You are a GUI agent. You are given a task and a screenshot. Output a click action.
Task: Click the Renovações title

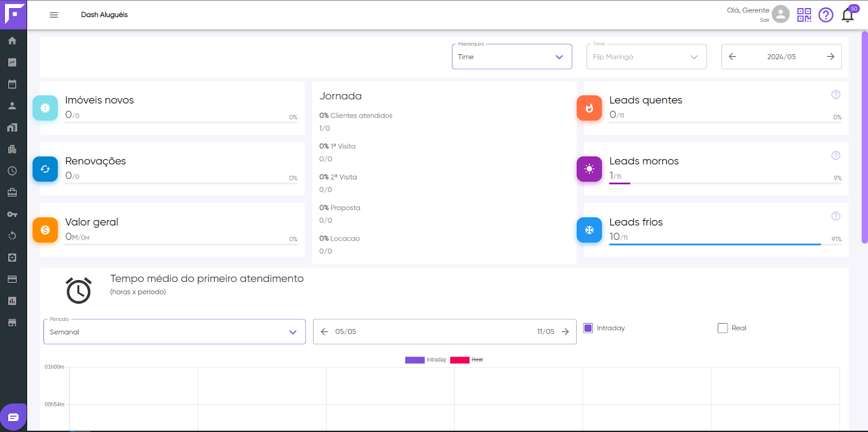95,161
